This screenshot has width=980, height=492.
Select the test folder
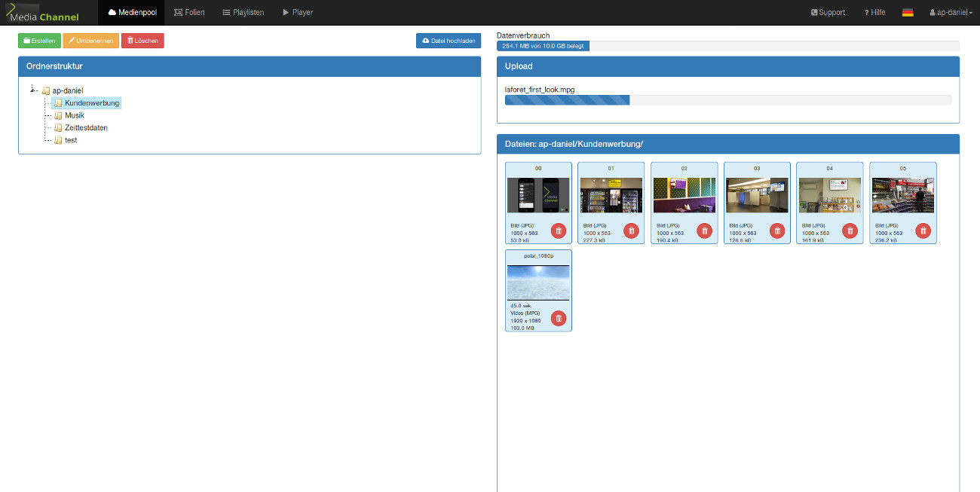70,140
